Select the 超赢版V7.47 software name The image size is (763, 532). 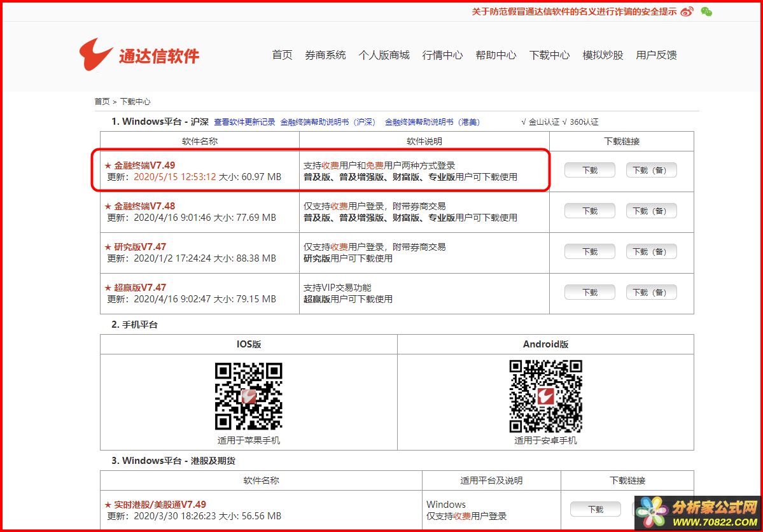tap(140, 288)
